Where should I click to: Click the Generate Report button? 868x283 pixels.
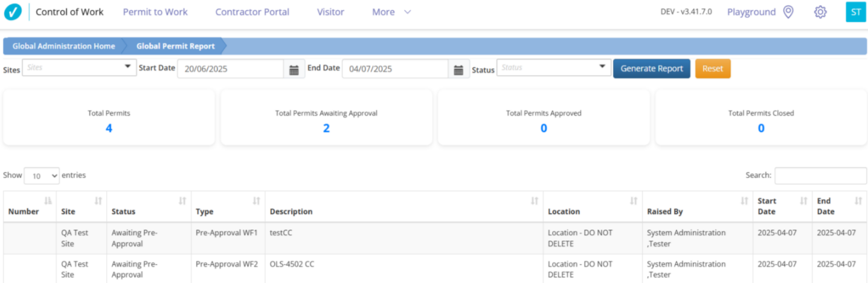pos(651,69)
